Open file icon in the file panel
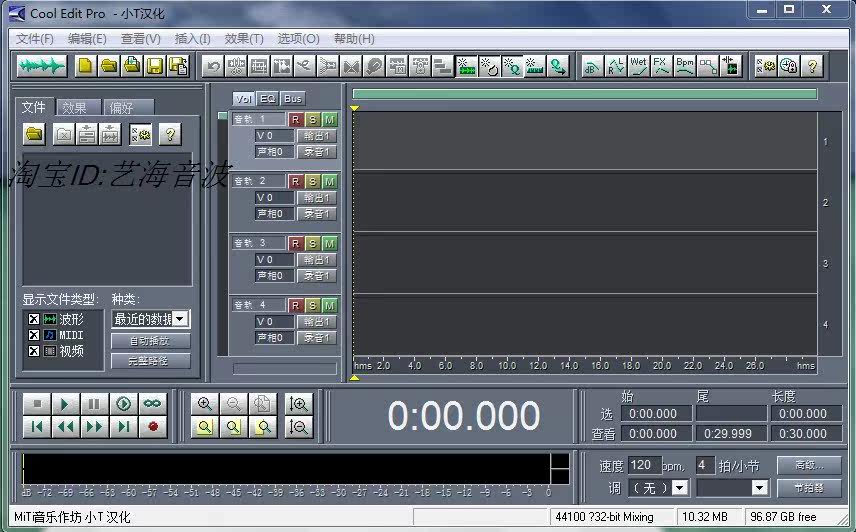 [x=34, y=134]
